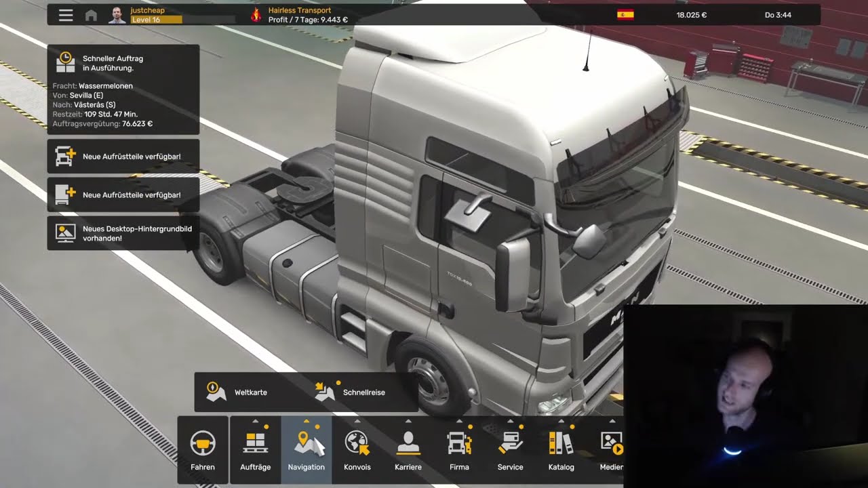This screenshot has height=488, width=868.
Task: Click the truck upgrade parts icon
Action: [x=65, y=157]
